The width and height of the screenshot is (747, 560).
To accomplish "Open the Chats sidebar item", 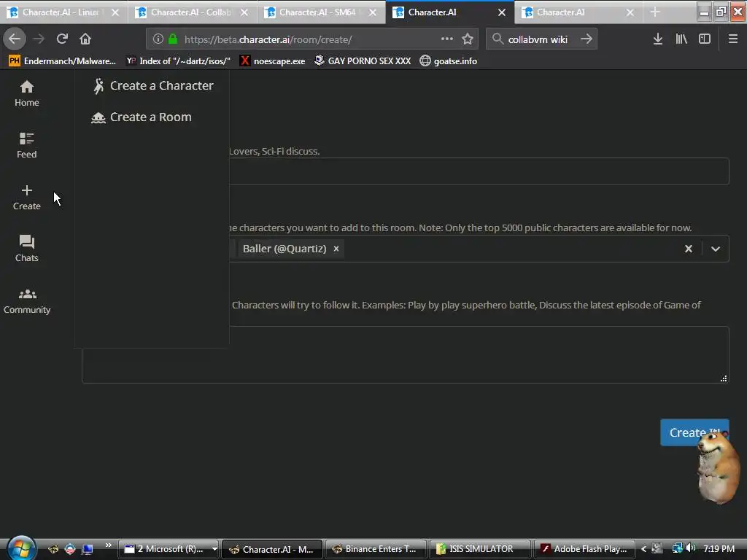I will click(x=27, y=249).
